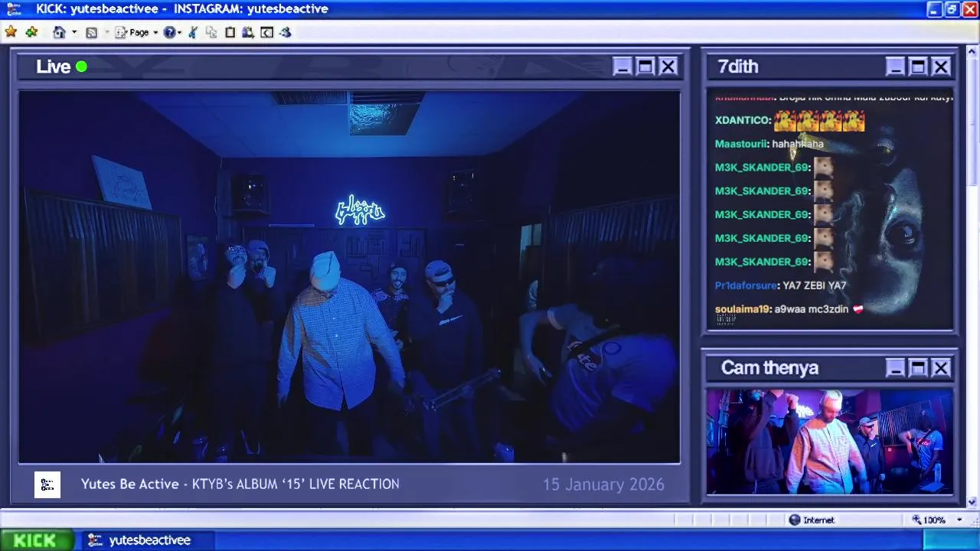Click the RSS feeds icon

pyautogui.click(x=92, y=32)
